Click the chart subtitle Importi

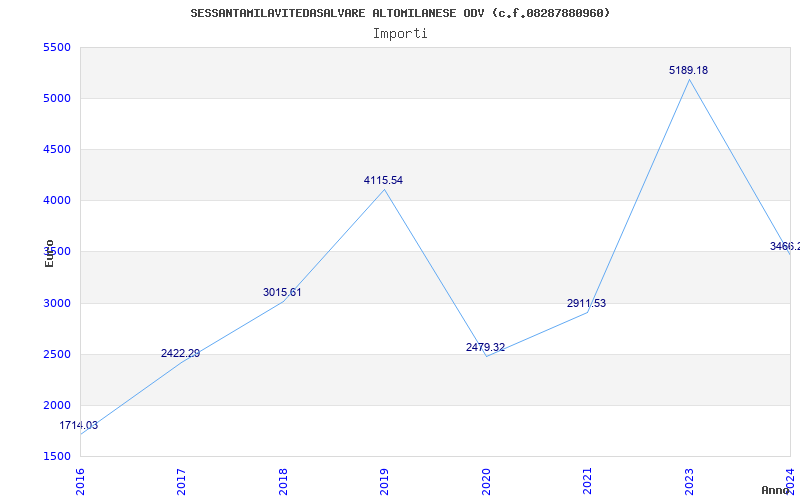click(x=400, y=34)
